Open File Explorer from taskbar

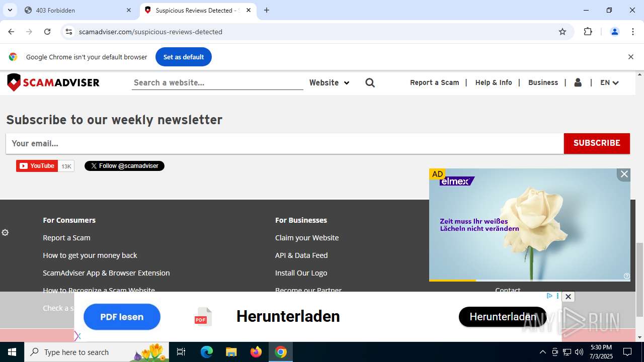click(231, 352)
